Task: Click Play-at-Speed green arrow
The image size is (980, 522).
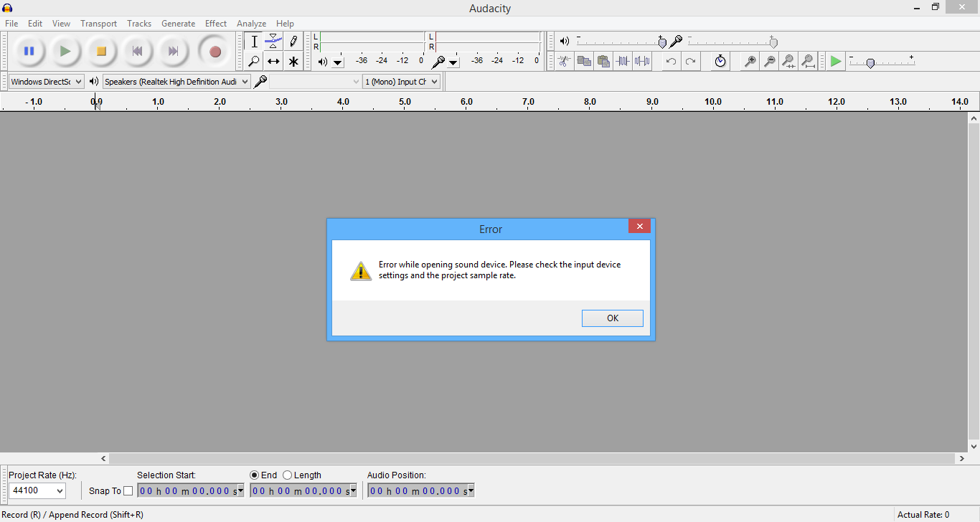Action: click(836, 61)
